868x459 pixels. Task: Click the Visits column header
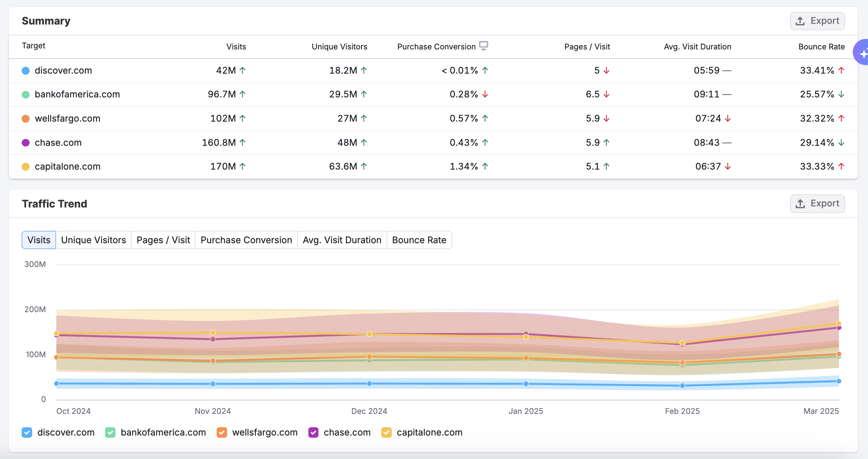236,47
